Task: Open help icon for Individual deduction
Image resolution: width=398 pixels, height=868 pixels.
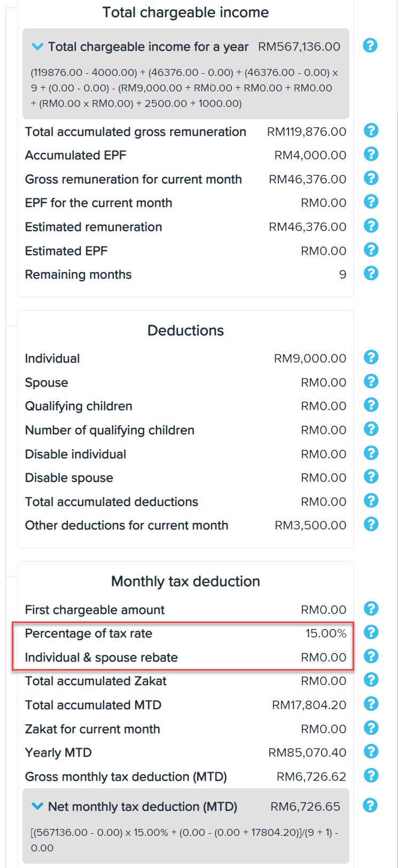Action: click(x=371, y=357)
